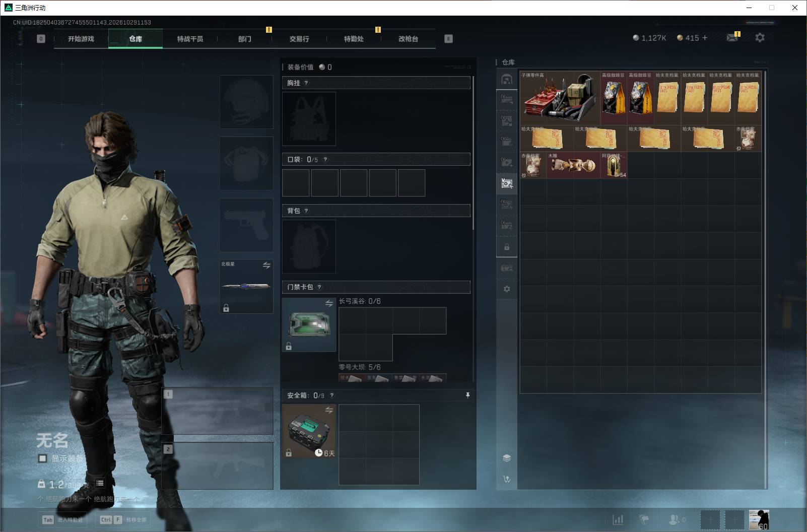The image size is (807, 532).
Task: Click the empty chest rig slot
Action: click(309, 119)
